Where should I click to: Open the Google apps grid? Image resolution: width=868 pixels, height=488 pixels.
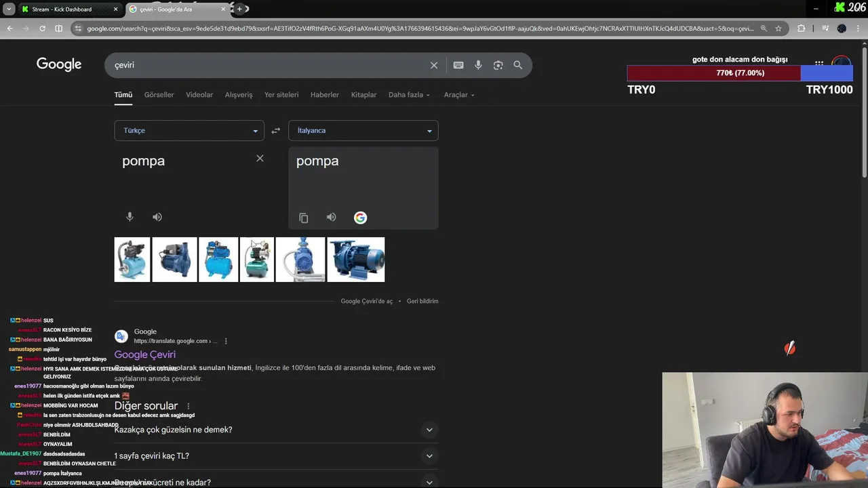coord(819,64)
